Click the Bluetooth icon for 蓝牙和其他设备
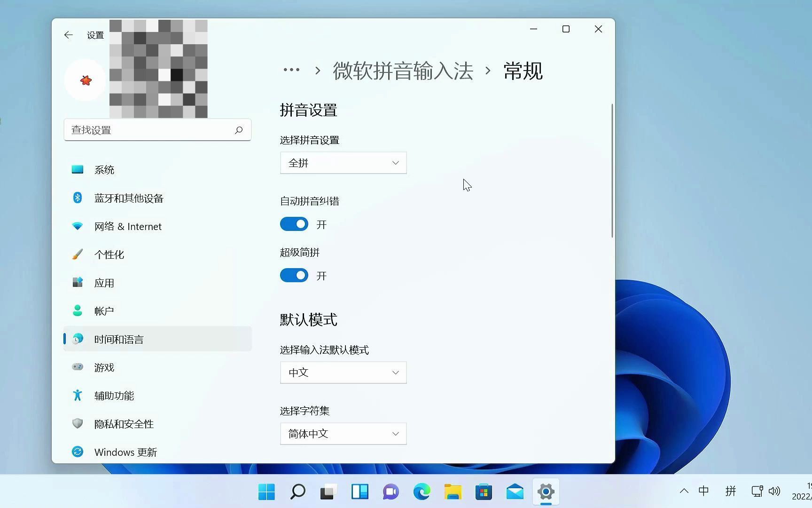 click(x=78, y=198)
